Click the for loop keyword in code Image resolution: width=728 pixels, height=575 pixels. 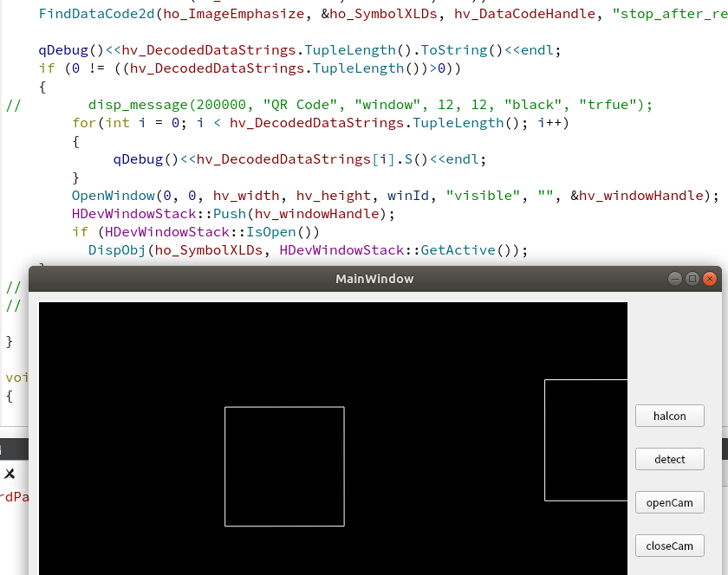click(83, 123)
